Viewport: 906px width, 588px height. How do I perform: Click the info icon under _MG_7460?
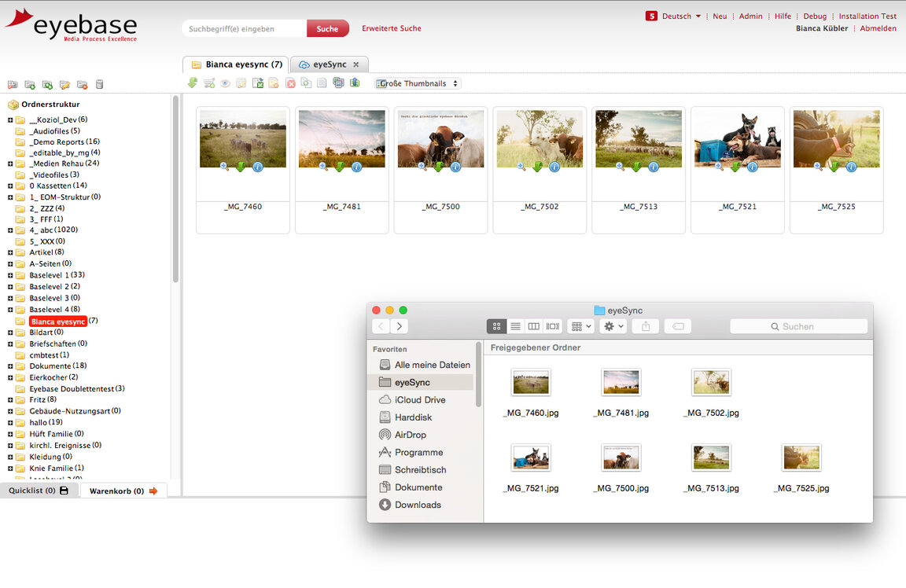pyautogui.click(x=257, y=167)
